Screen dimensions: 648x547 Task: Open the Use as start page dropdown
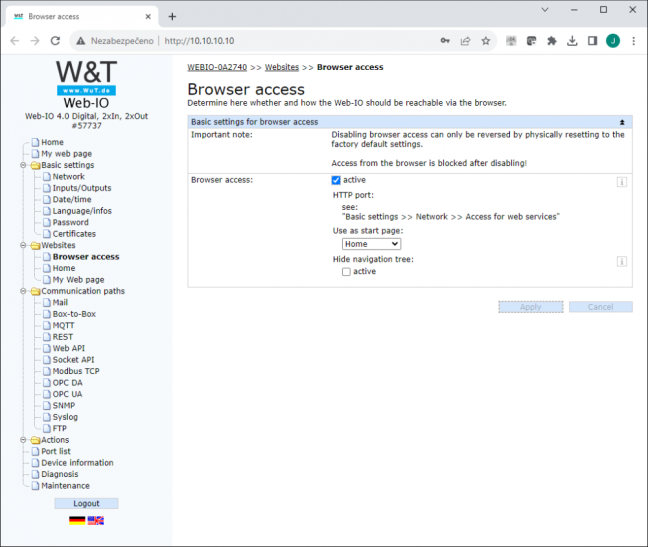(x=371, y=244)
